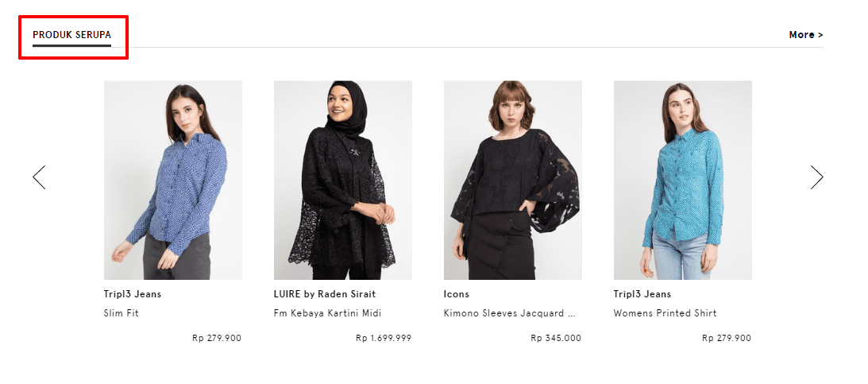Click the Rp 345.000 price

tap(556, 338)
